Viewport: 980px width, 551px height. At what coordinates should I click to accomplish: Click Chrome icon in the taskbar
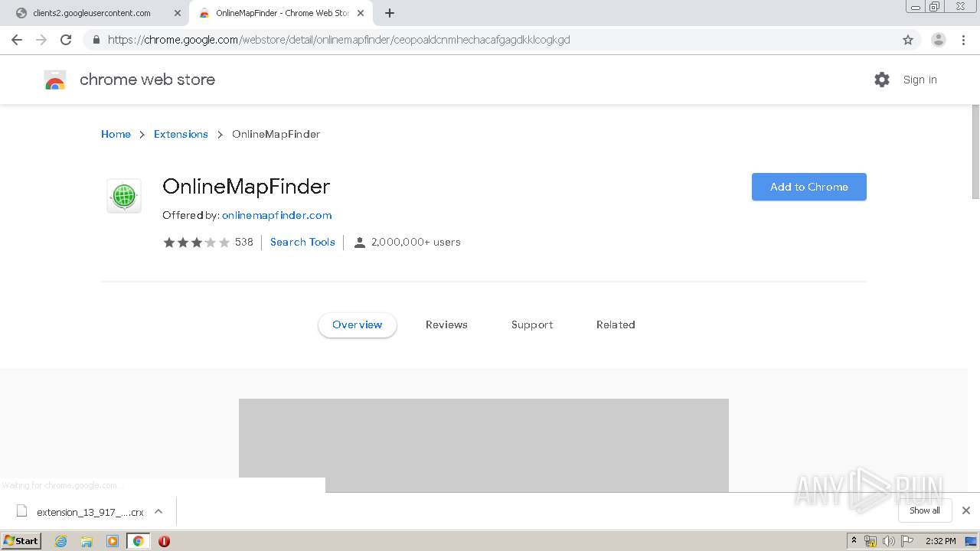click(139, 541)
